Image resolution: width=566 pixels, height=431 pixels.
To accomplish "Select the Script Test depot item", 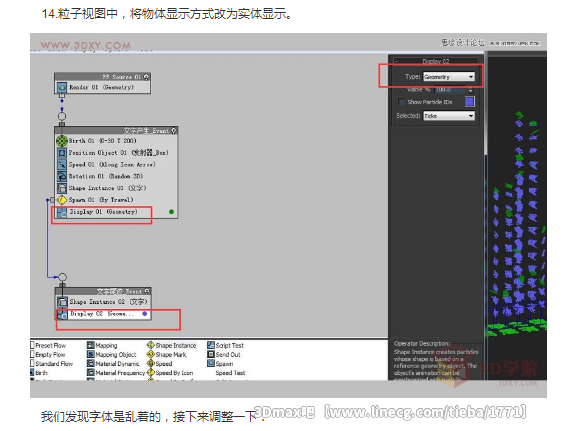I will 226,345.
